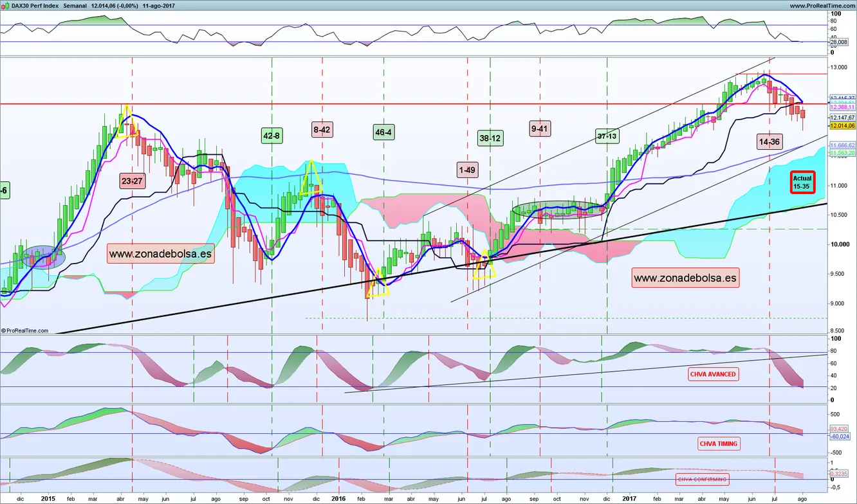857x504 pixels.
Task: Click the magenta 12.388,11 price tag
Action: tap(842, 107)
